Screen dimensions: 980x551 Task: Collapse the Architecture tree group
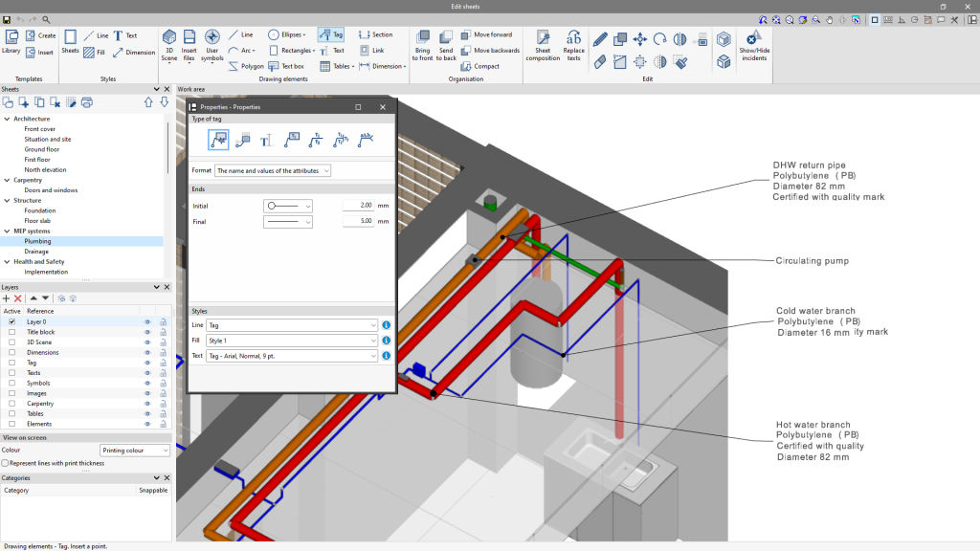(x=8, y=119)
